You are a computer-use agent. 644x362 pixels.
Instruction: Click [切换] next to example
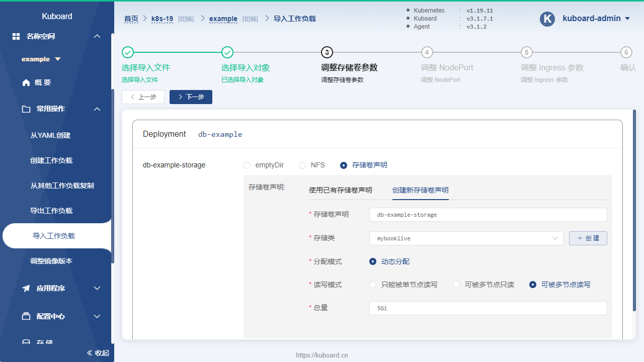click(x=250, y=19)
